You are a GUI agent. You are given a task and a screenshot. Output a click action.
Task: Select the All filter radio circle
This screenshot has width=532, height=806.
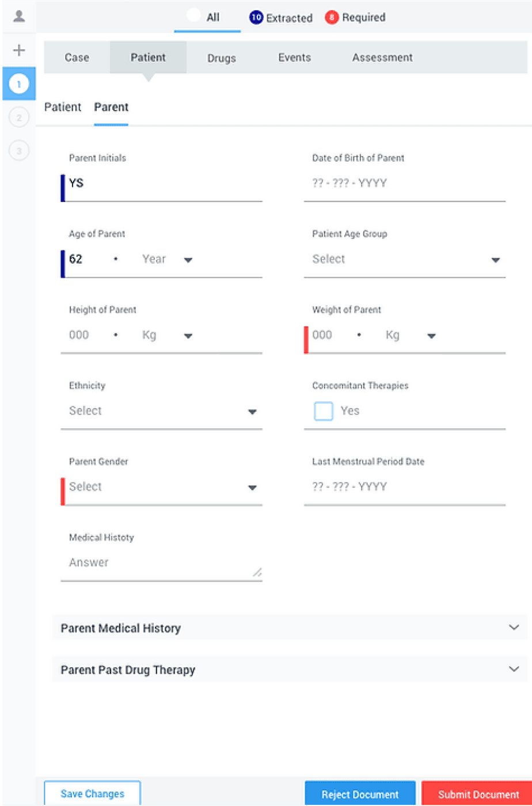194,16
